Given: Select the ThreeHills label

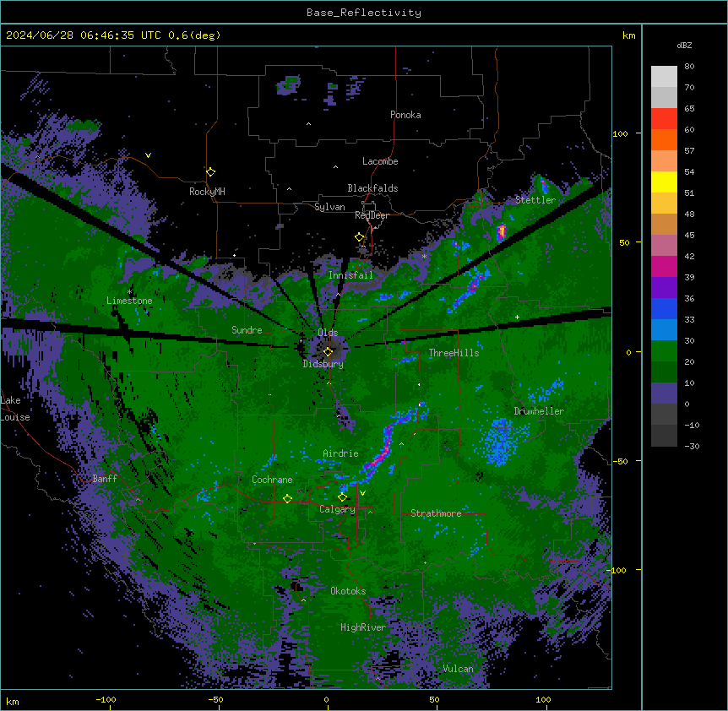Looking at the screenshot, I should coord(454,353).
